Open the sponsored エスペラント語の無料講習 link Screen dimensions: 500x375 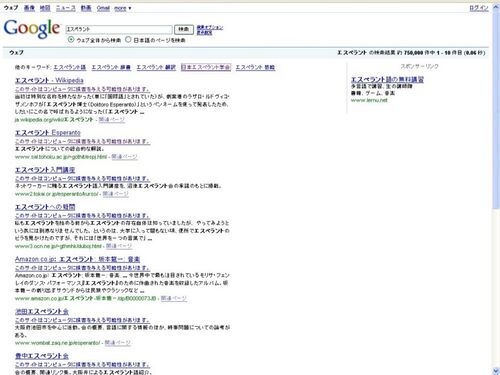pos(387,80)
